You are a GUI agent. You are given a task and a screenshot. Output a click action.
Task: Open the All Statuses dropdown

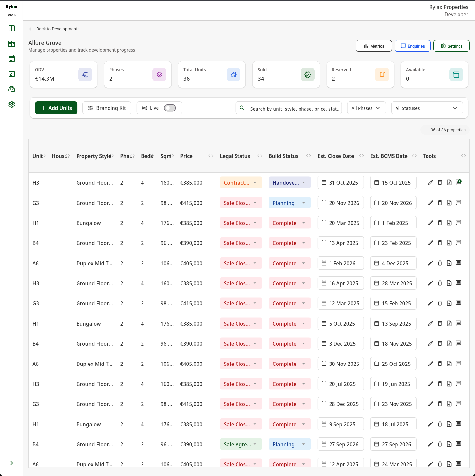427,108
